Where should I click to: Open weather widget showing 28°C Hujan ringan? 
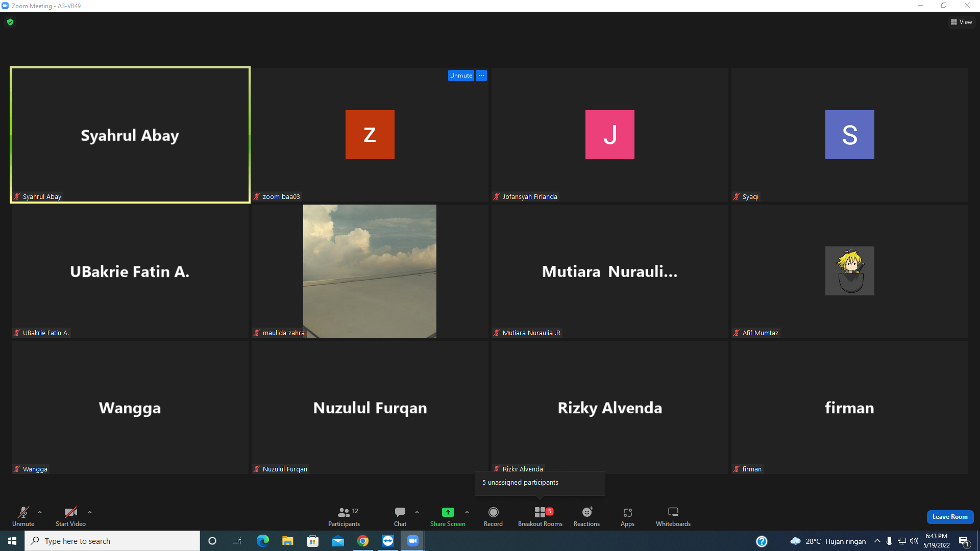point(828,541)
